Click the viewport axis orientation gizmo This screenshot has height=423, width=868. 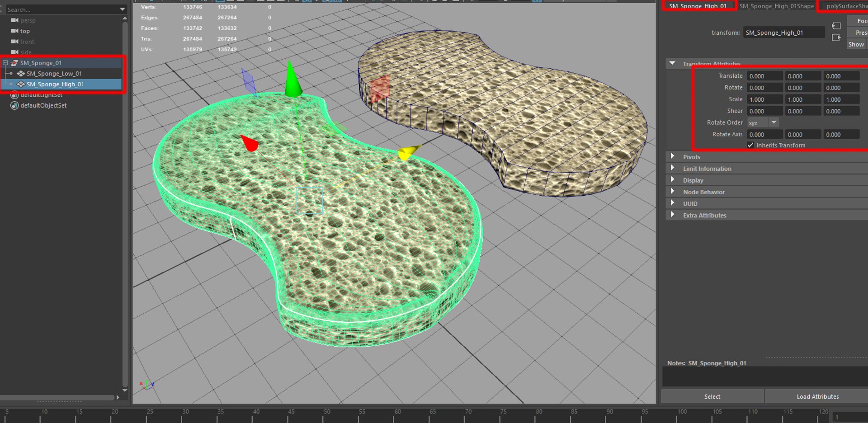147,385
